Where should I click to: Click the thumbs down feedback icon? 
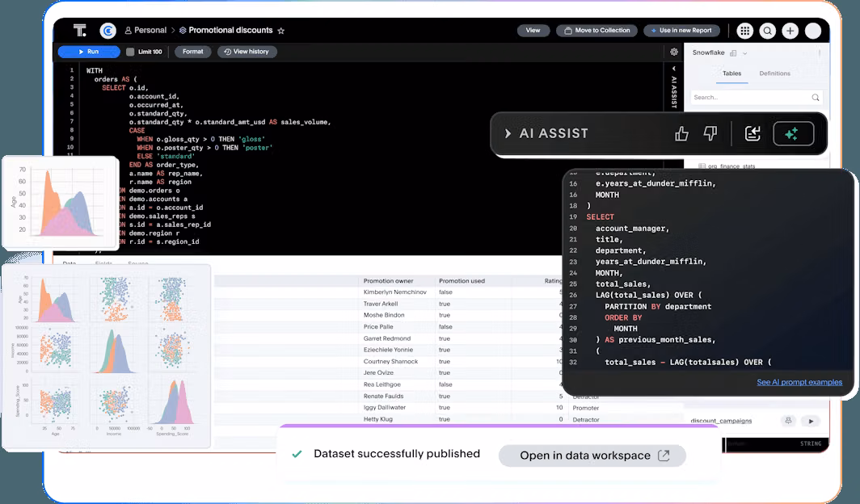click(710, 133)
